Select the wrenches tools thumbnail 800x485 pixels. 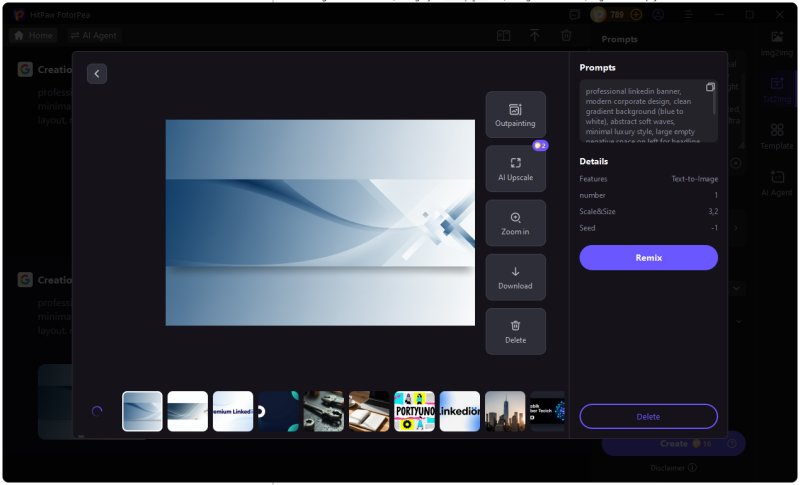(323, 411)
